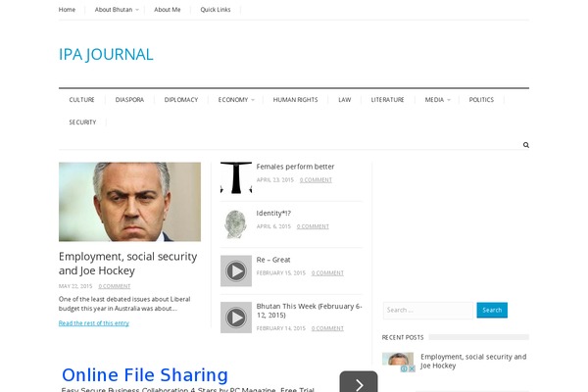
Task: Open the About Me page
Action: click(x=168, y=10)
